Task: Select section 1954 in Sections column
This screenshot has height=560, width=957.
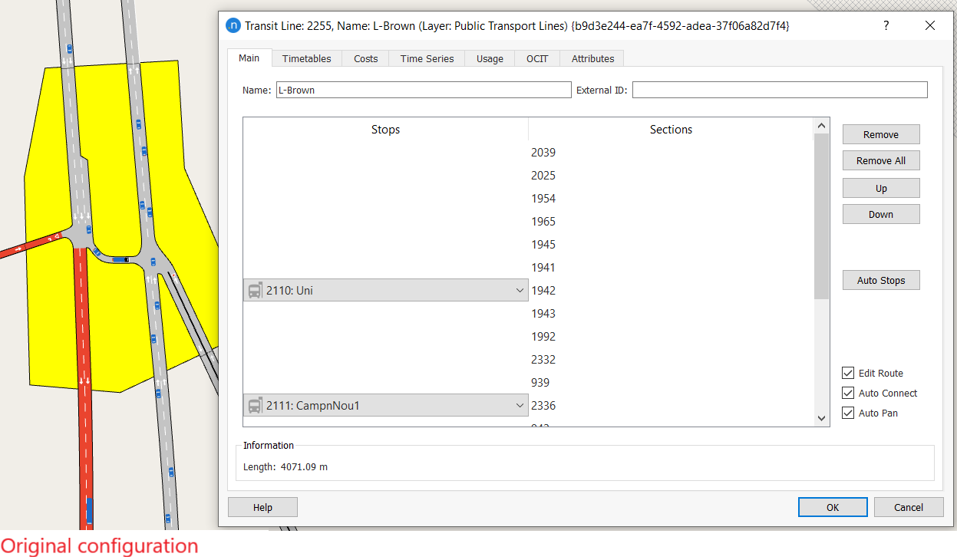Action: tap(543, 199)
